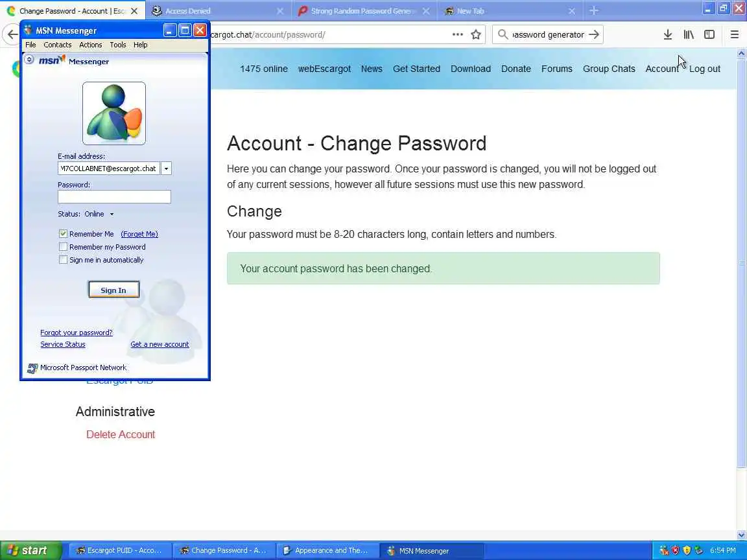This screenshot has height=560, width=747.
Task: Click the search magnifier icon
Action: pyautogui.click(x=503, y=34)
